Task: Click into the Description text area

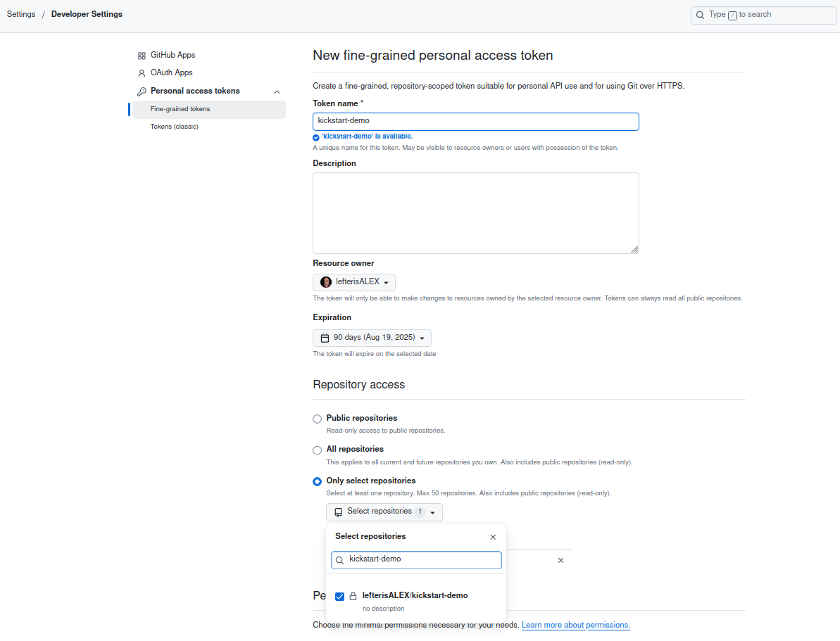Action: point(476,213)
